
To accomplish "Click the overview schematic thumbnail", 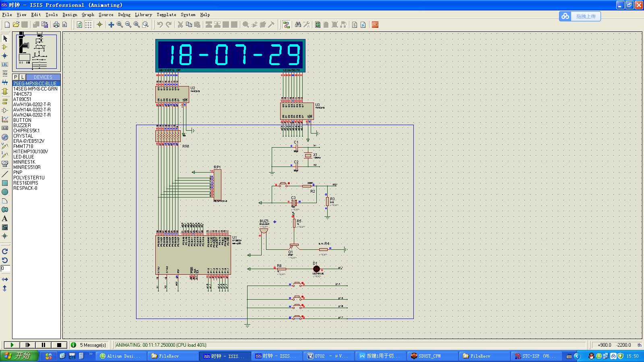I will 36,51.
